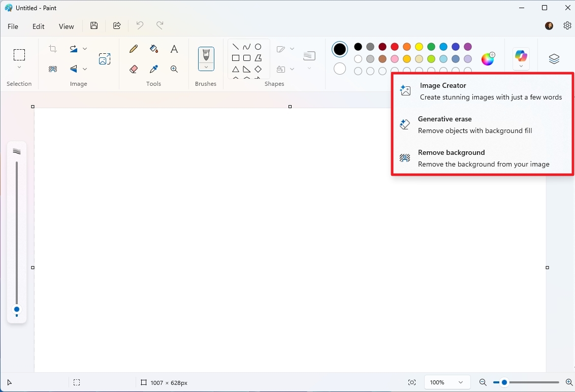Image resolution: width=575 pixels, height=392 pixels.
Task: Open the Copilot menu icon
Action: pos(521,56)
